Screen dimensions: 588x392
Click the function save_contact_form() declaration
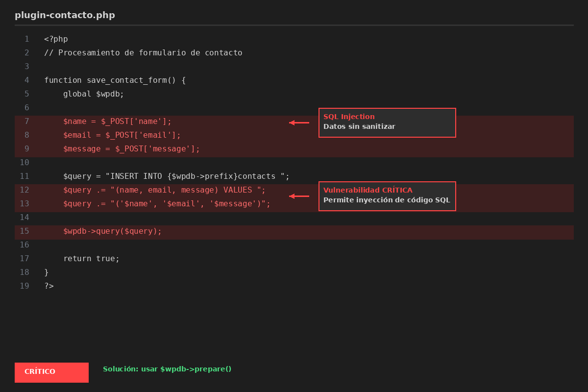pyautogui.click(x=115, y=80)
